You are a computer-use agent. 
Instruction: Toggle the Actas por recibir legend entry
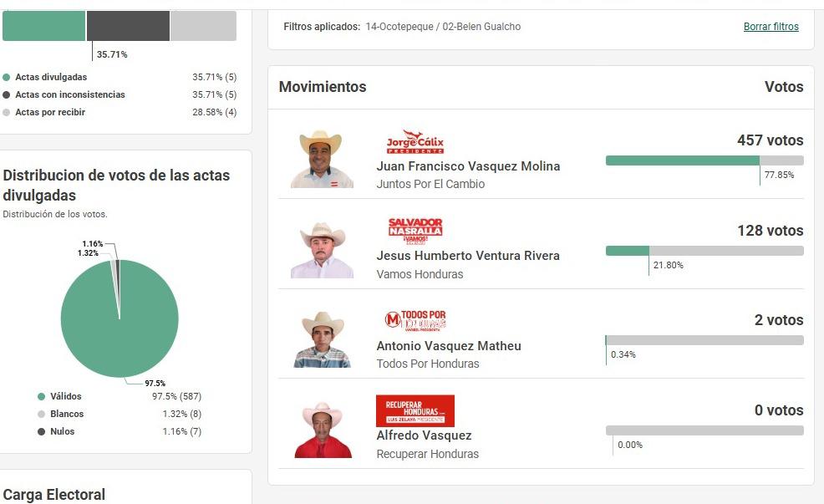(46, 111)
